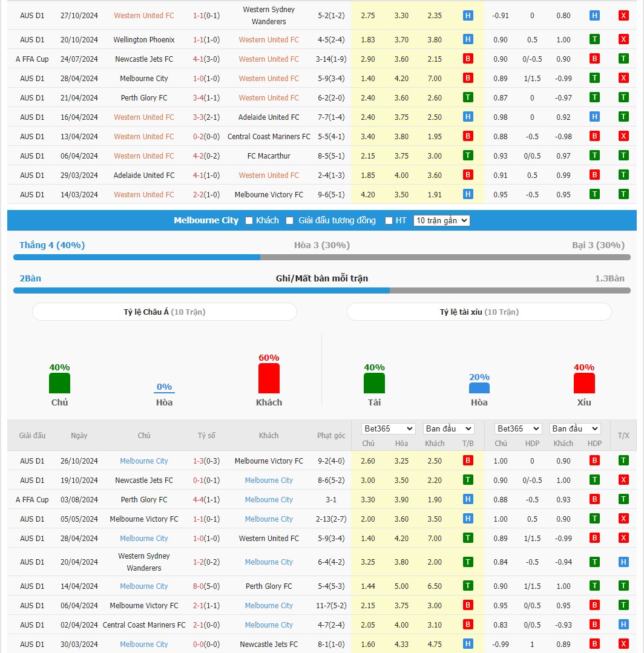The width and height of the screenshot is (644, 653).
Task: Click the blue T/B H badge for 03/08/2024
Action: coord(468,499)
